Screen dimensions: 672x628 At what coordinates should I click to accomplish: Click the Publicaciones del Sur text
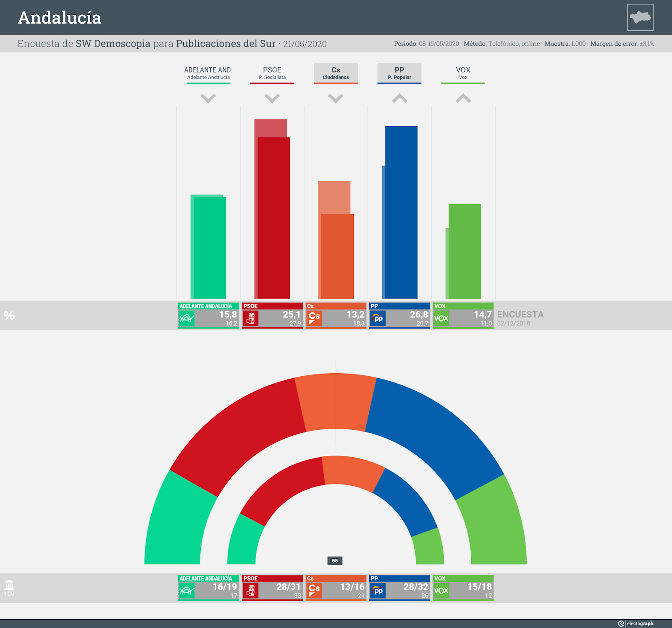tap(226, 44)
